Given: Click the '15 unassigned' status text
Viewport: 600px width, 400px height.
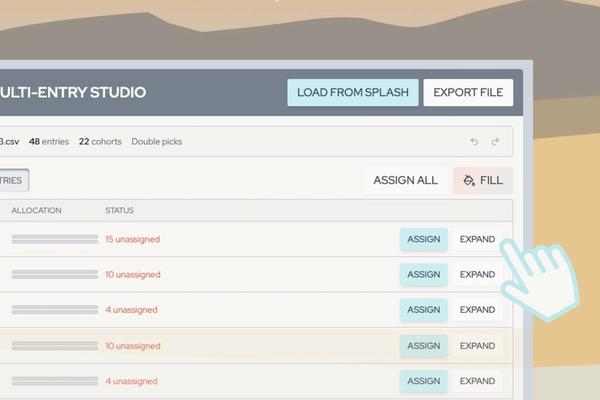Looking at the screenshot, I should point(132,239).
